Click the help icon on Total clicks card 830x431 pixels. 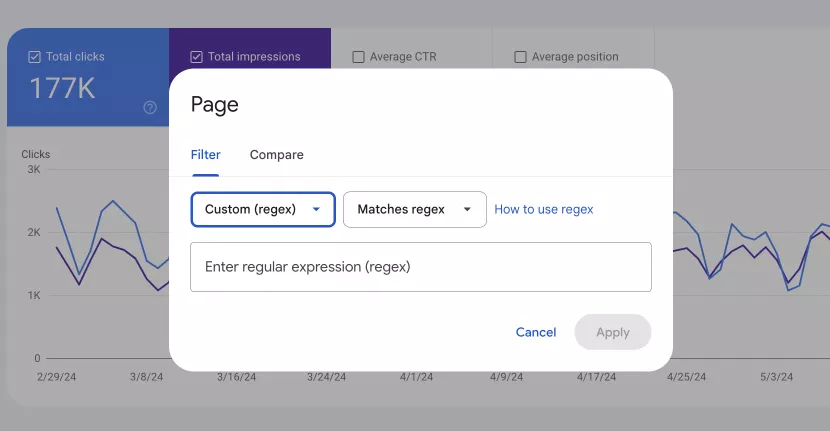point(150,107)
